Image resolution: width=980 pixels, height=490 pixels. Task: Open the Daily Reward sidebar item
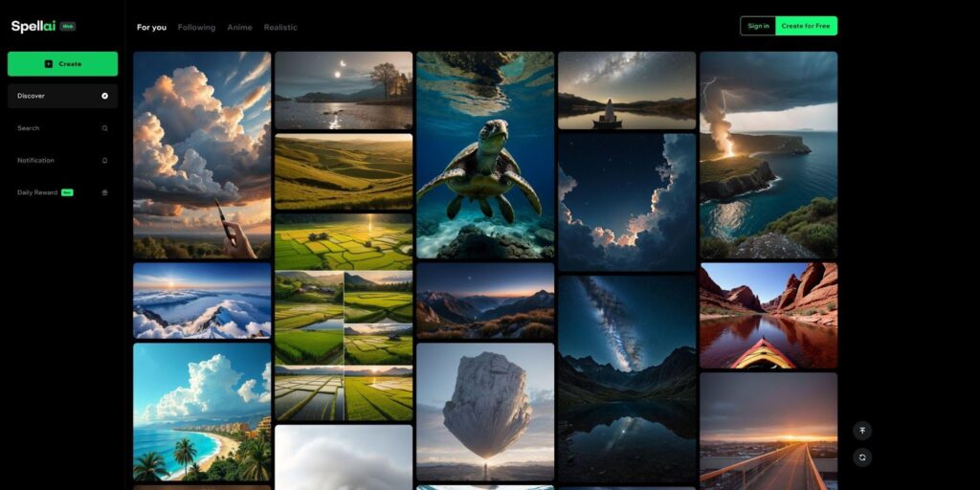[x=62, y=192]
